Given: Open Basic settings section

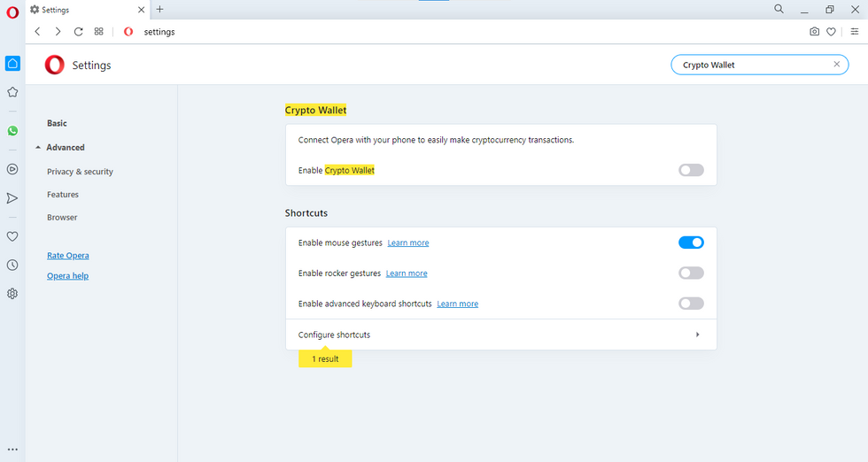Looking at the screenshot, I should tap(57, 123).
